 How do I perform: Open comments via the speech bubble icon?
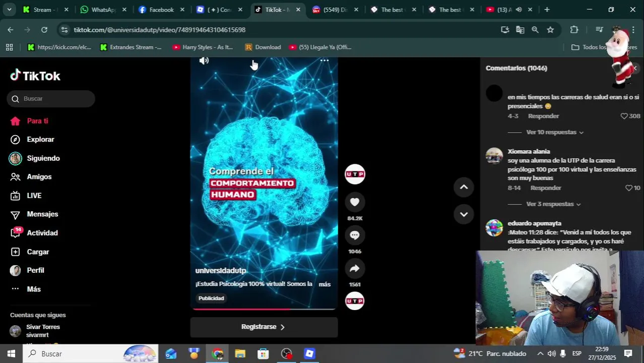355,235
